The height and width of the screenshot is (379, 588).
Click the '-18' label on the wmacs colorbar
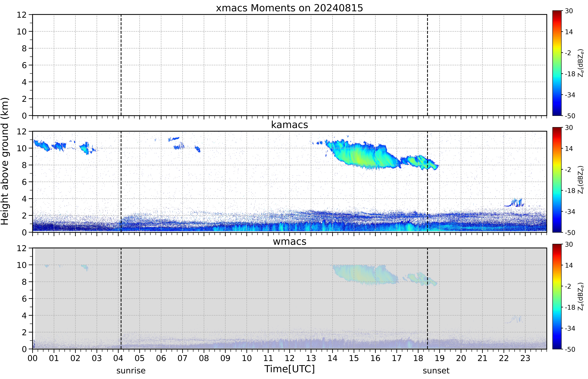click(570, 307)
